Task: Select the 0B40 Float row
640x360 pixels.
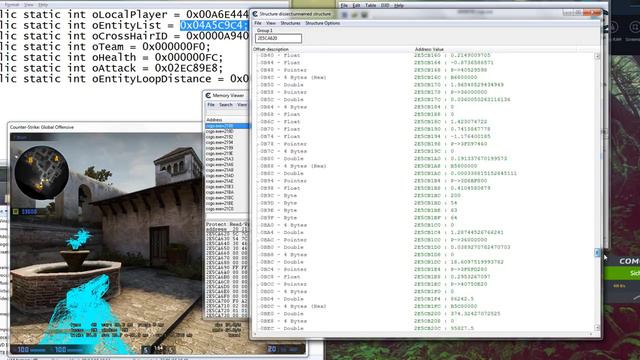Action: pyautogui.click(x=424, y=55)
